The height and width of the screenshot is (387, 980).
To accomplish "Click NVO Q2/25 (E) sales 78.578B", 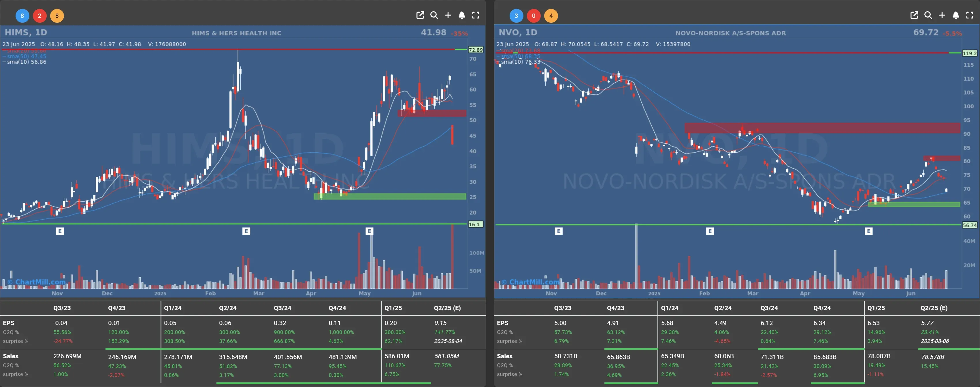I will [x=932, y=357].
